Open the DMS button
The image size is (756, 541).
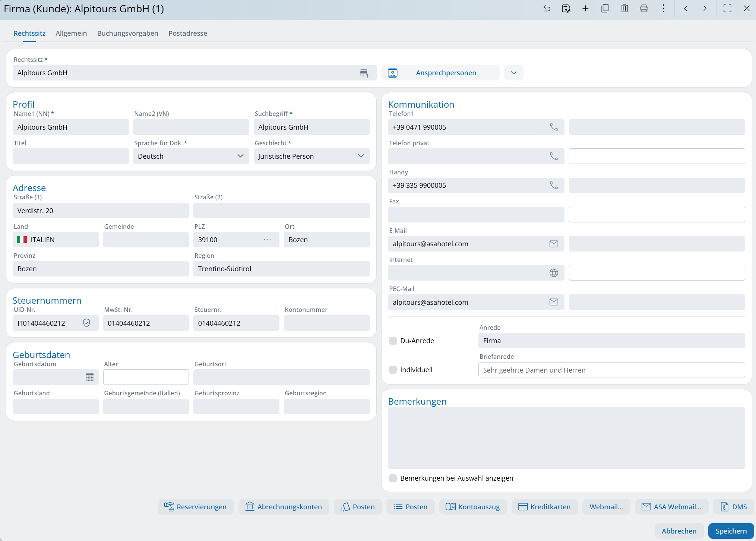(x=734, y=507)
